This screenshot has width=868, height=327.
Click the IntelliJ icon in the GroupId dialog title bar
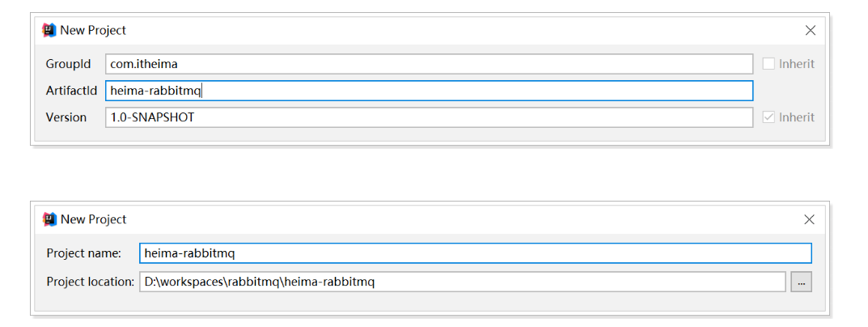[x=49, y=30]
